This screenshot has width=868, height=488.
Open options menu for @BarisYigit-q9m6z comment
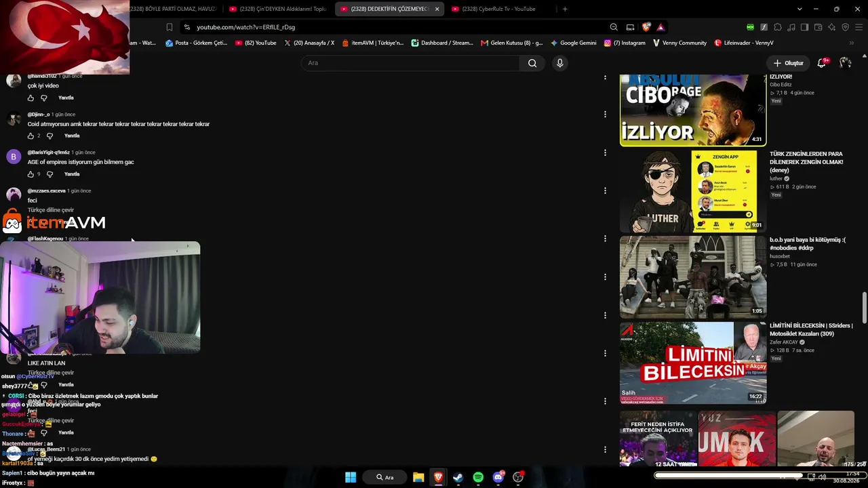click(x=605, y=152)
